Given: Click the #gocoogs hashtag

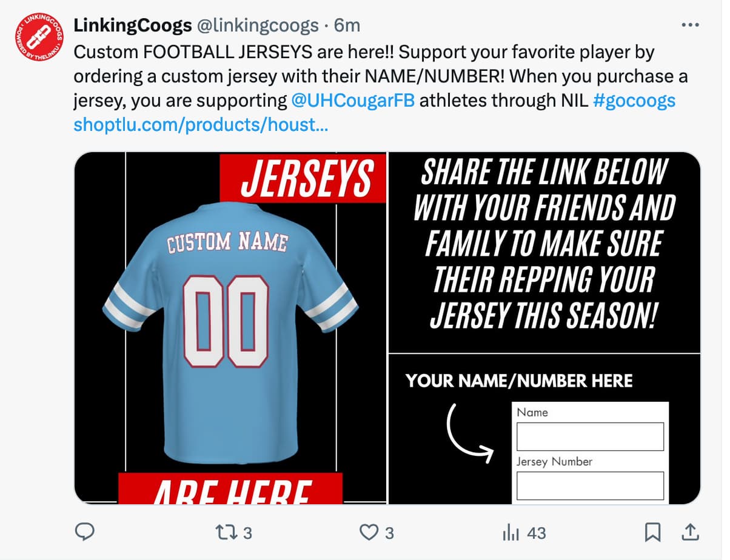Looking at the screenshot, I should tap(634, 100).
